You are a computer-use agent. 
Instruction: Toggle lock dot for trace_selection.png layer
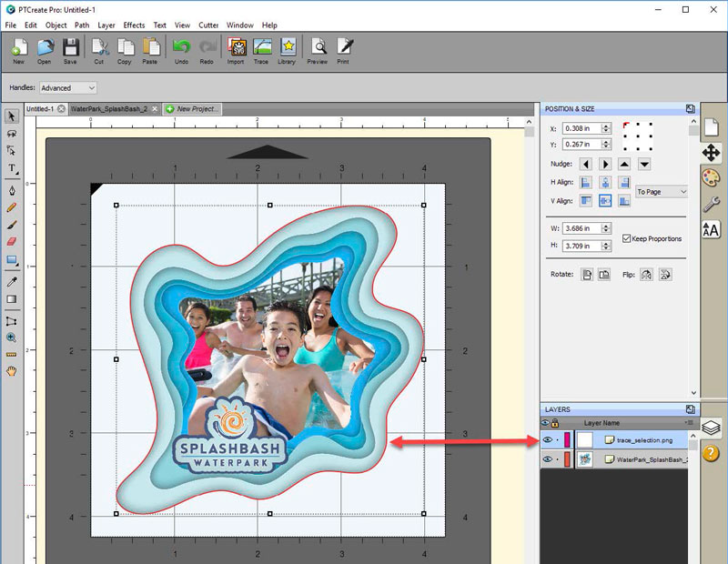557,440
